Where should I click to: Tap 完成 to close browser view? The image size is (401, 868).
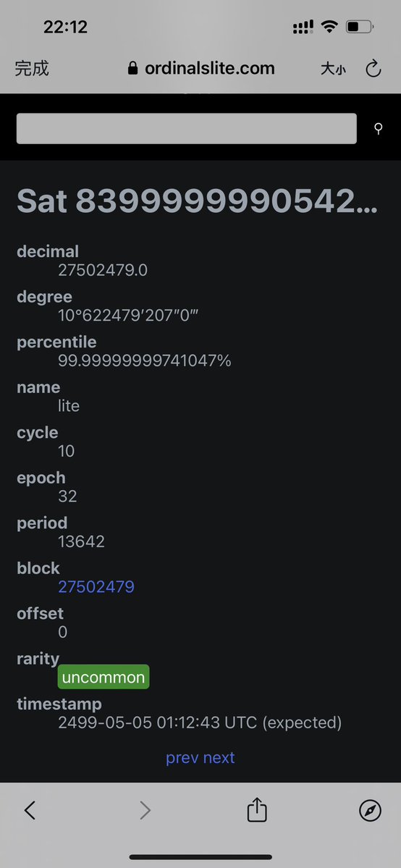click(x=32, y=68)
